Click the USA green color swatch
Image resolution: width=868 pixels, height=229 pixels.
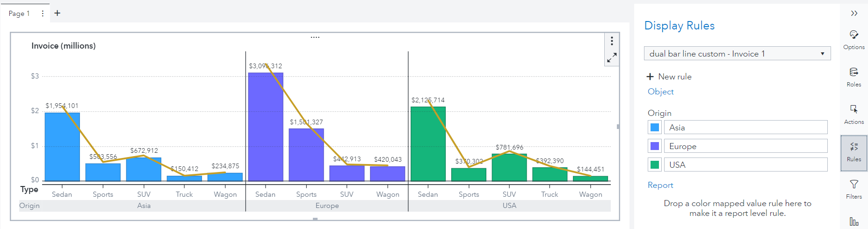pyautogui.click(x=655, y=165)
